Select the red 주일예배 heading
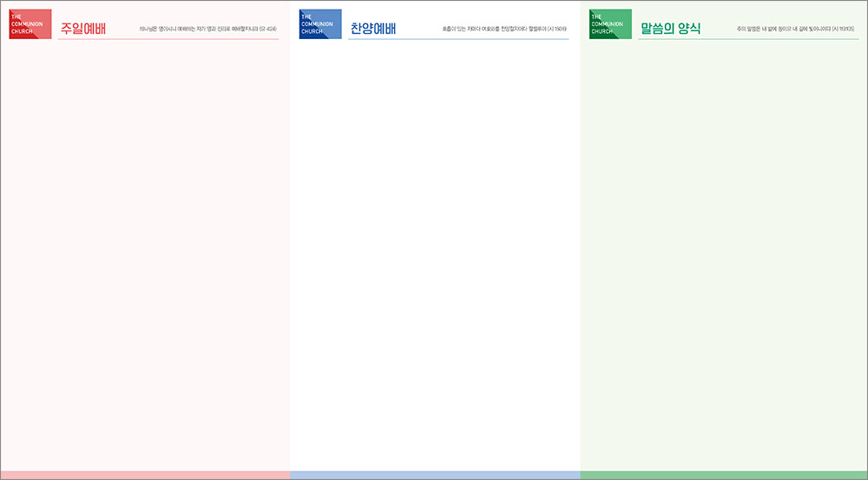This screenshot has height=480, width=868. (83, 29)
